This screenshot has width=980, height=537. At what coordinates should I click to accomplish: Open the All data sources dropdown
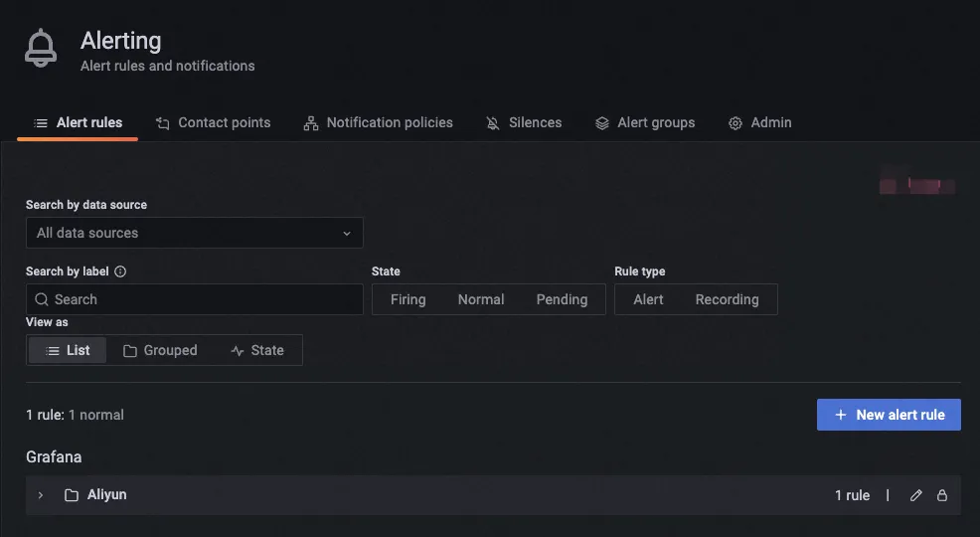pyautogui.click(x=194, y=233)
